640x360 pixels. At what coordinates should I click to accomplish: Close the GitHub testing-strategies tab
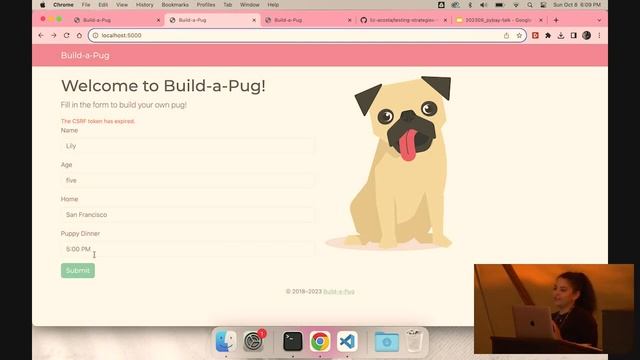click(x=445, y=20)
